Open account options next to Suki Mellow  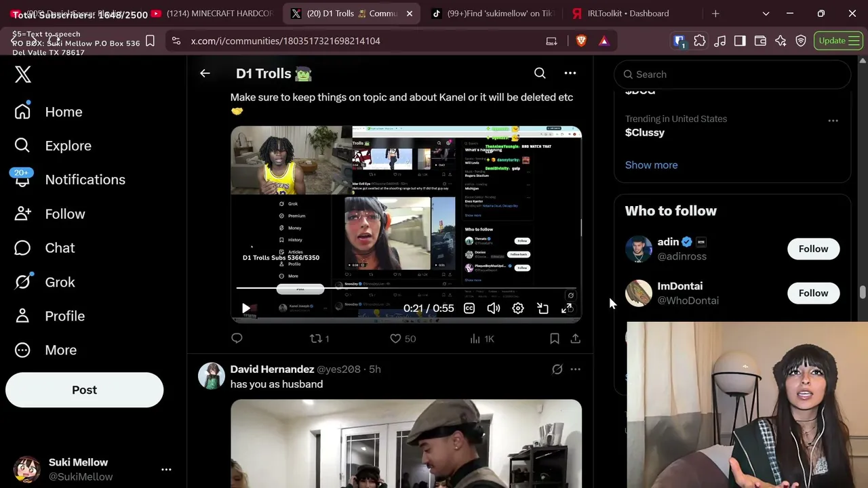(166, 469)
